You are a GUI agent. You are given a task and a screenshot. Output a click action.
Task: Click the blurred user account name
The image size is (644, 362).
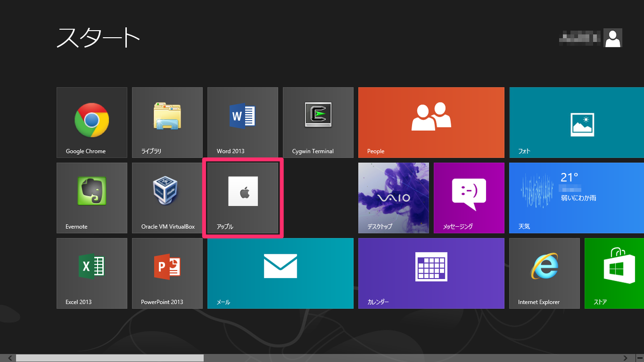pyautogui.click(x=580, y=38)
